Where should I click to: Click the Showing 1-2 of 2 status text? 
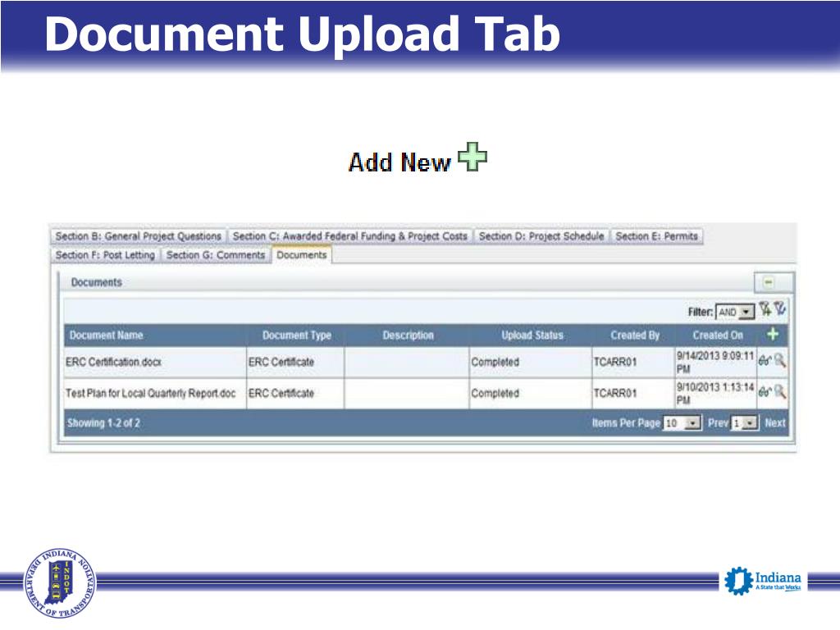[x=103, y=423]
